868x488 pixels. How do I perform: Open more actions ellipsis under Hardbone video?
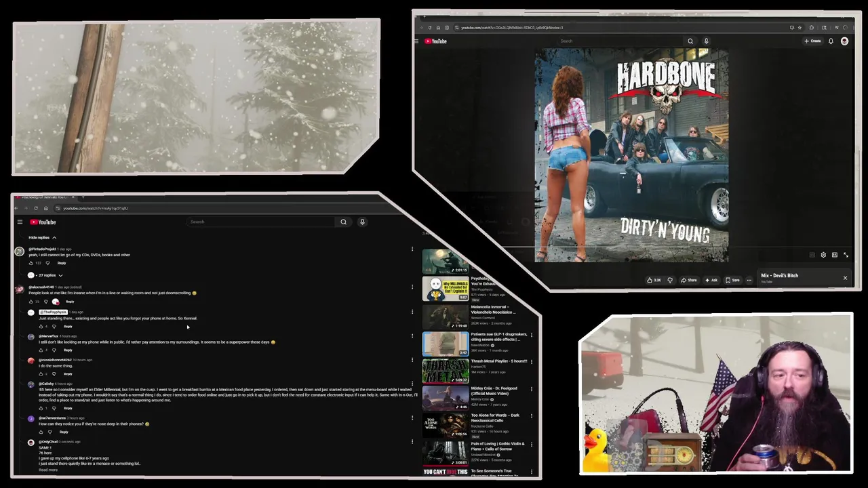tap(749, 280)
